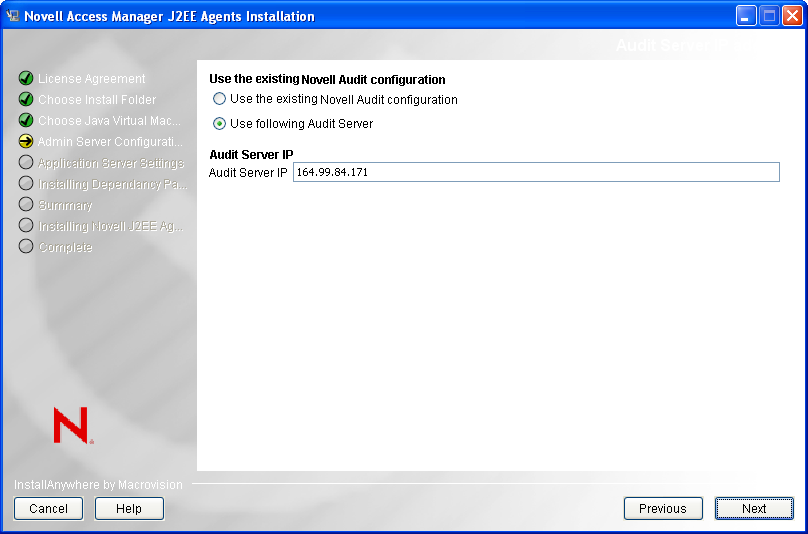The image size is (808, 534).
Task: Click gray circle icon beside Summary
Action: [26, 204]
